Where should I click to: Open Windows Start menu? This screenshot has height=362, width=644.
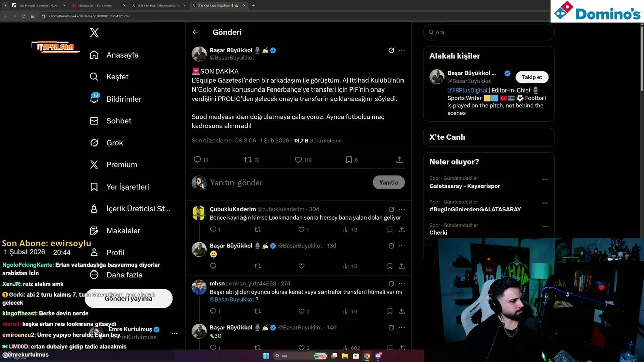point(266,356)
